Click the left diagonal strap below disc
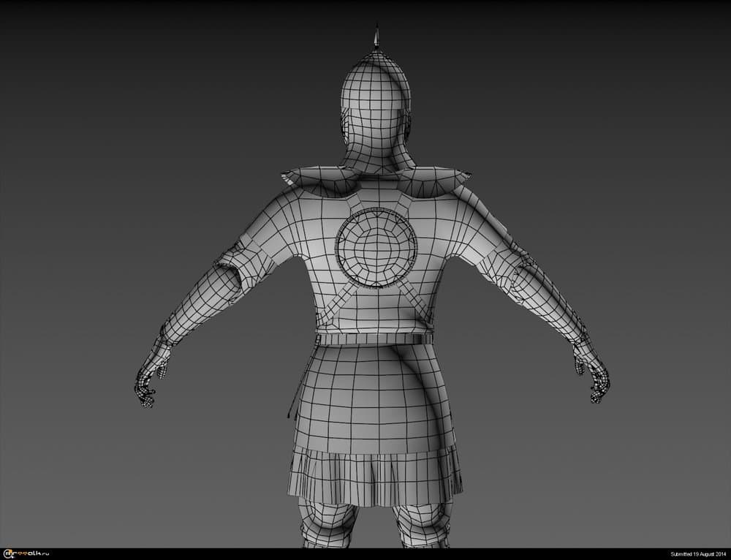 tap(334, 304)
